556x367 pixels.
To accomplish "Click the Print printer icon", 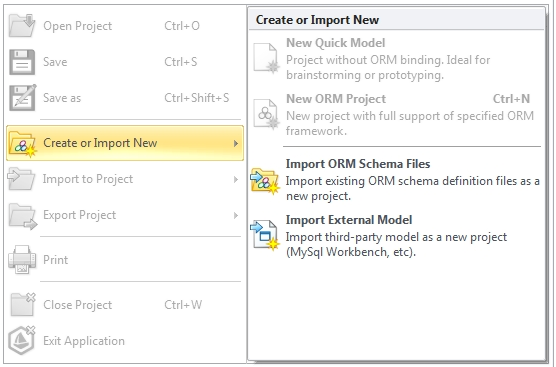I will pyautogui.click(x=22, y=260).
